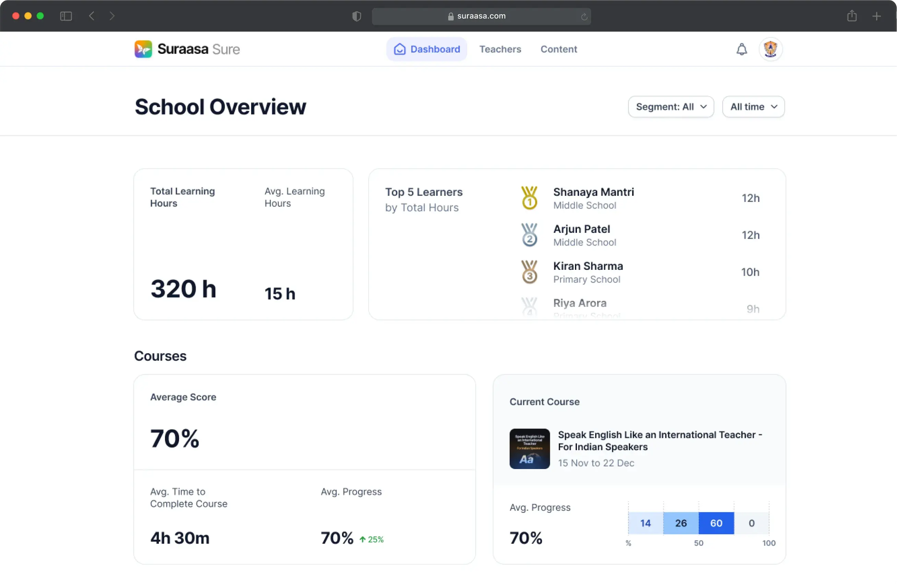897x588 pixels.
Task: Open the All time filter dropdown
Action: click(753, 107)
